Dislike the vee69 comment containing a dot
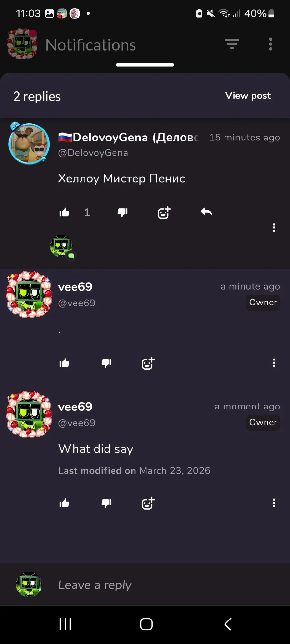This screenshot has width=290, height=644. click(106, 363)
